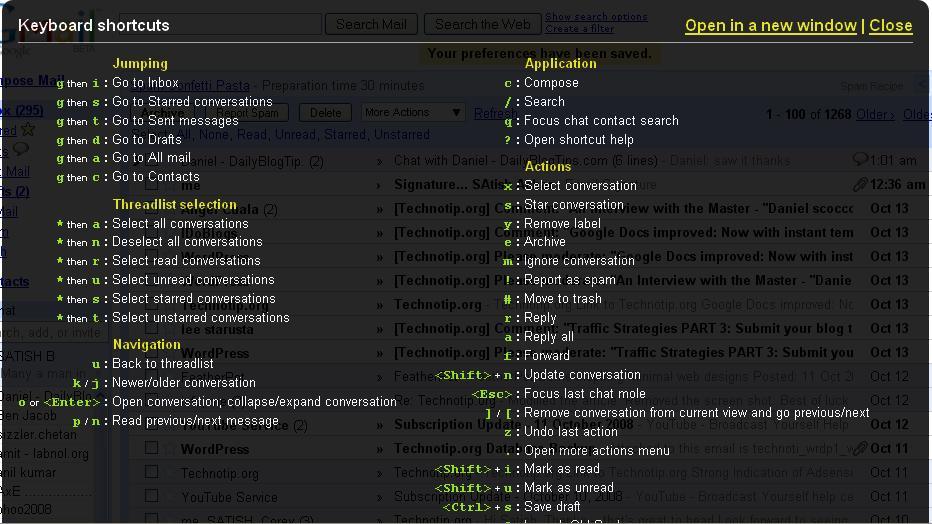Click chat bubble icon on 1:01 am email
The image size is (932, 524).
point(860,159)
